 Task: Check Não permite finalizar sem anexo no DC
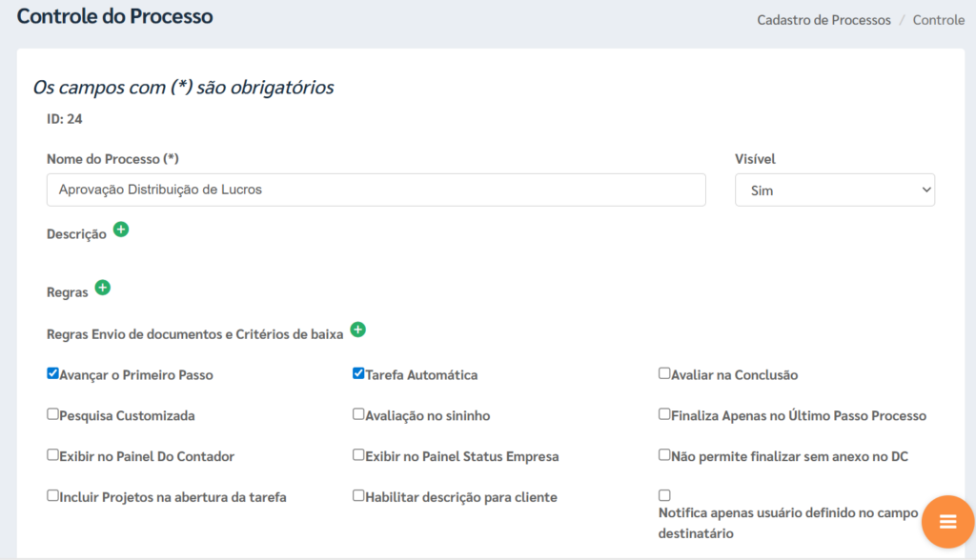(x=664, y=455)
